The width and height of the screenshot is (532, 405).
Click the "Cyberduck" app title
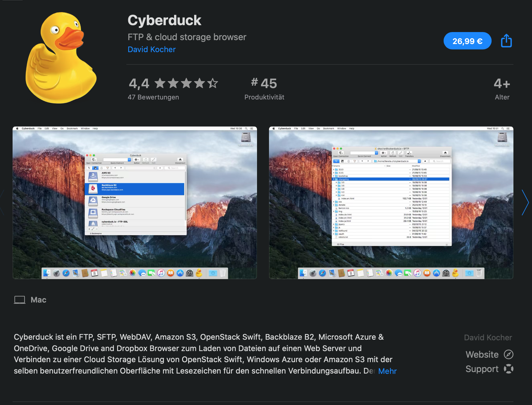point(164,20)
